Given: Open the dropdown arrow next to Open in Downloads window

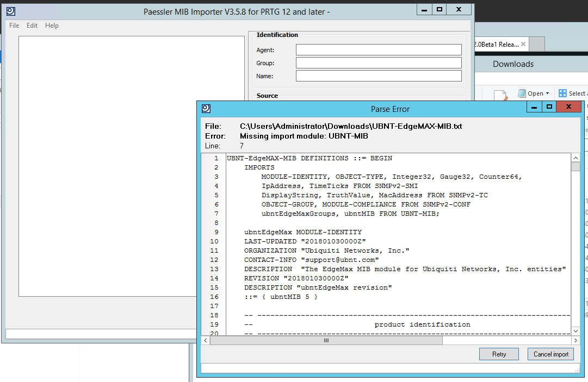Looking at the screenshot, I should point(548,93).
